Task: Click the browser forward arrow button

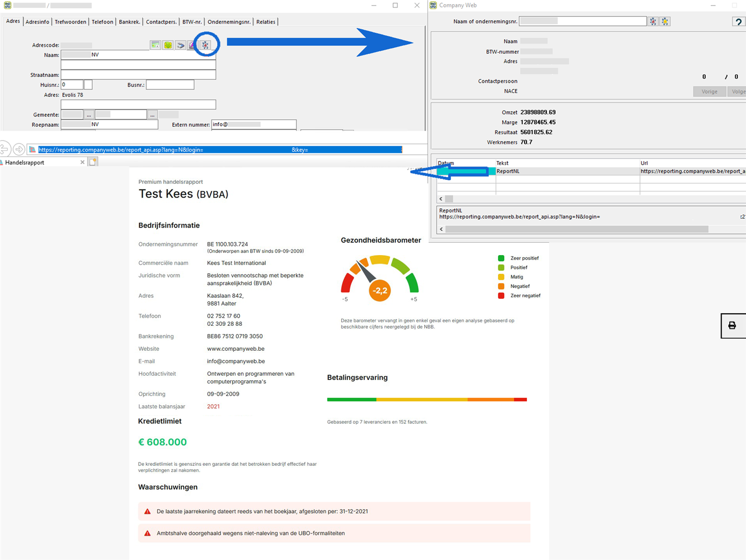Action: tap(19, 149)
